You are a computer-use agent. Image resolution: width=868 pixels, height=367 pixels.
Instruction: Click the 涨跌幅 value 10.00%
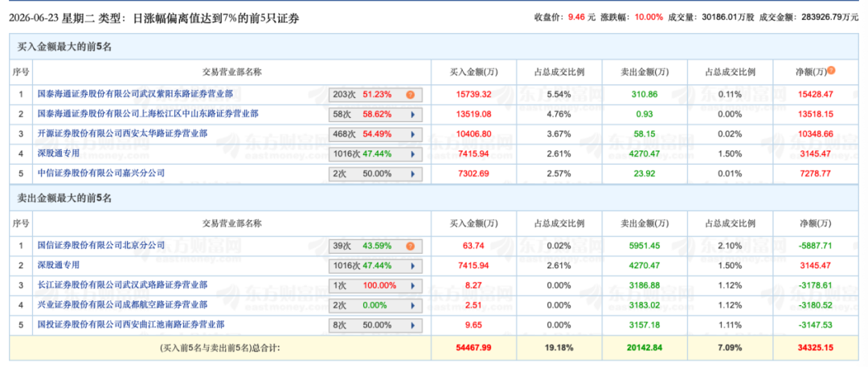point(649,17)
